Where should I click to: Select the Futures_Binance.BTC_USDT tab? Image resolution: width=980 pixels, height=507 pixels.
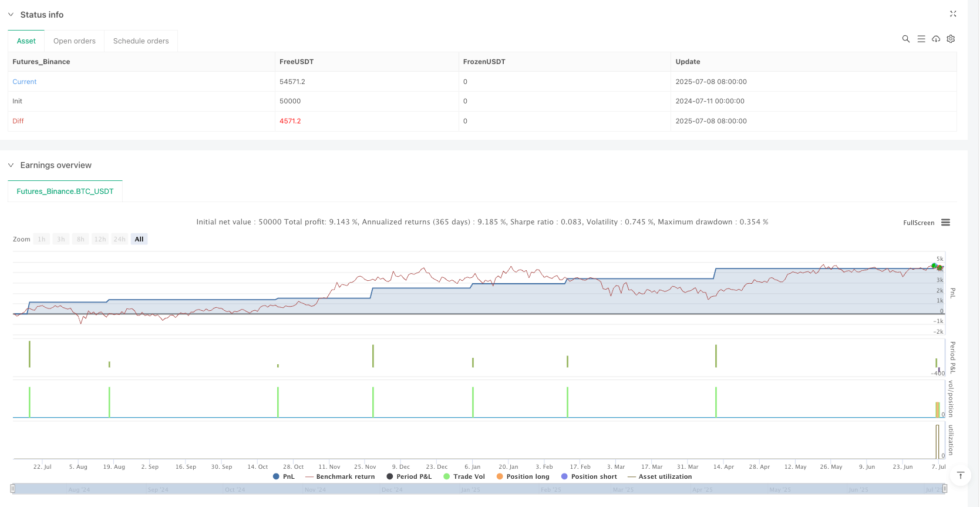[65, 192]
